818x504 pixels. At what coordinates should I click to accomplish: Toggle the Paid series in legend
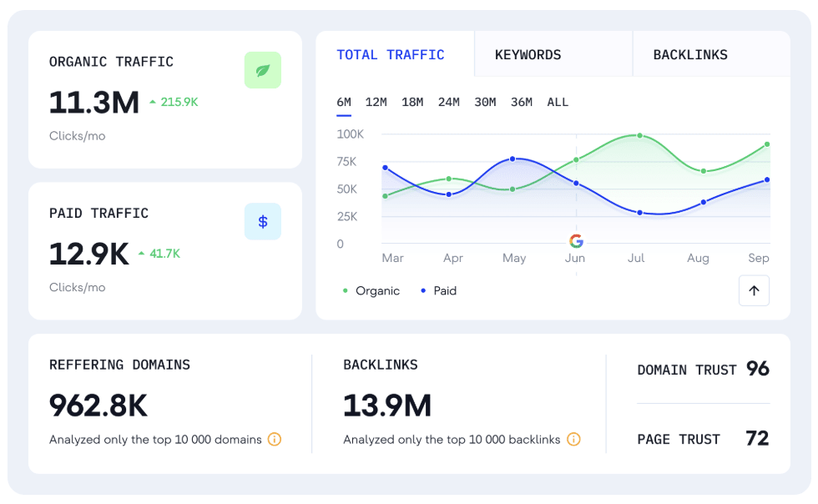(x=439, y=290)
